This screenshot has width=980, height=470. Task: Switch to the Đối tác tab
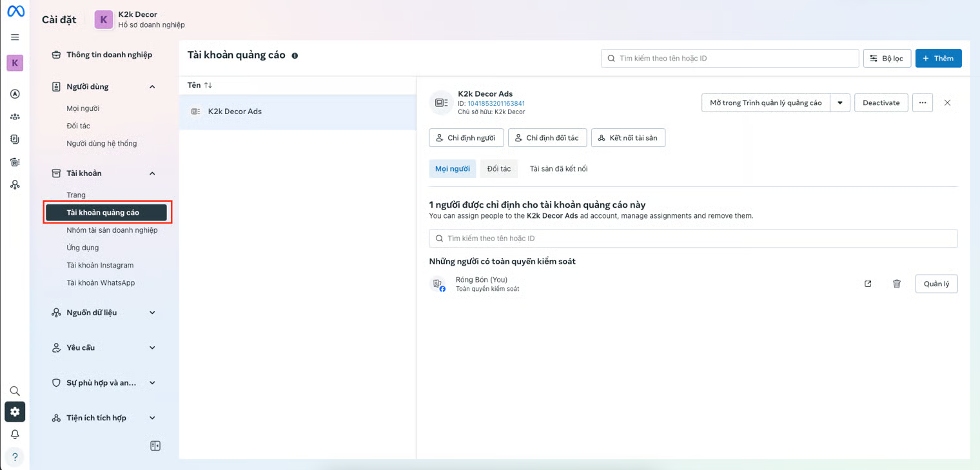(498, 169)
